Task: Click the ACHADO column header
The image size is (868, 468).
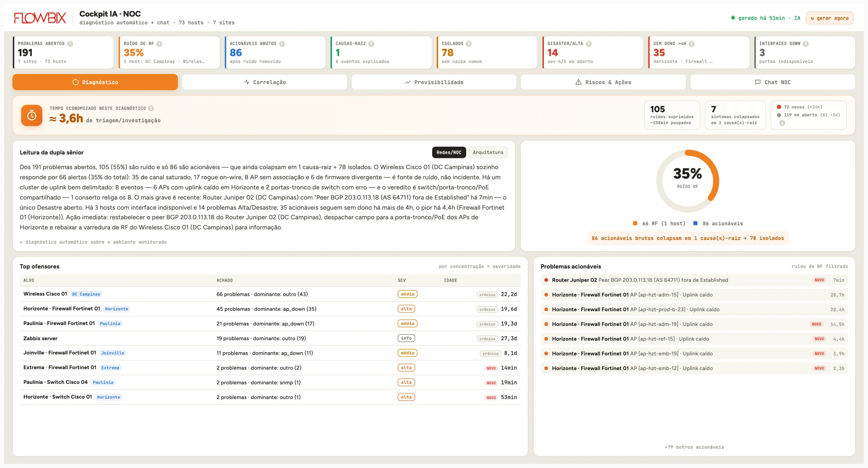Action: (224, 280)
